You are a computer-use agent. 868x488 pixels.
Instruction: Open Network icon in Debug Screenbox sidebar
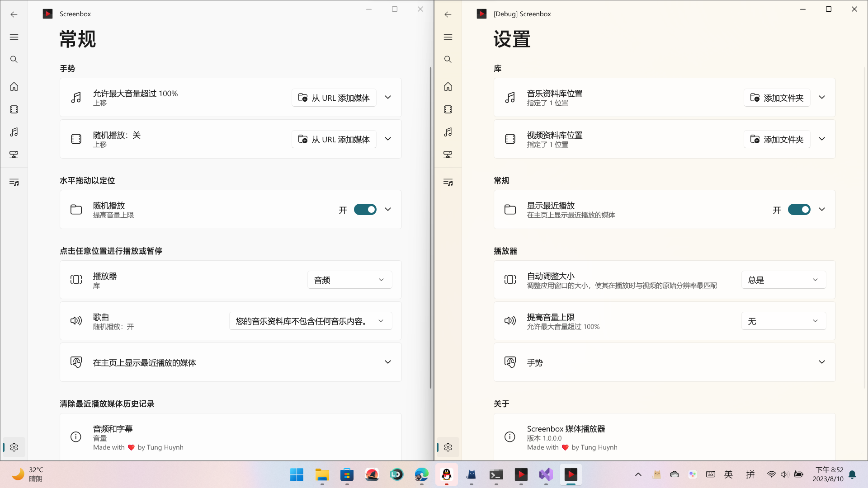click(x=448, y=155)
